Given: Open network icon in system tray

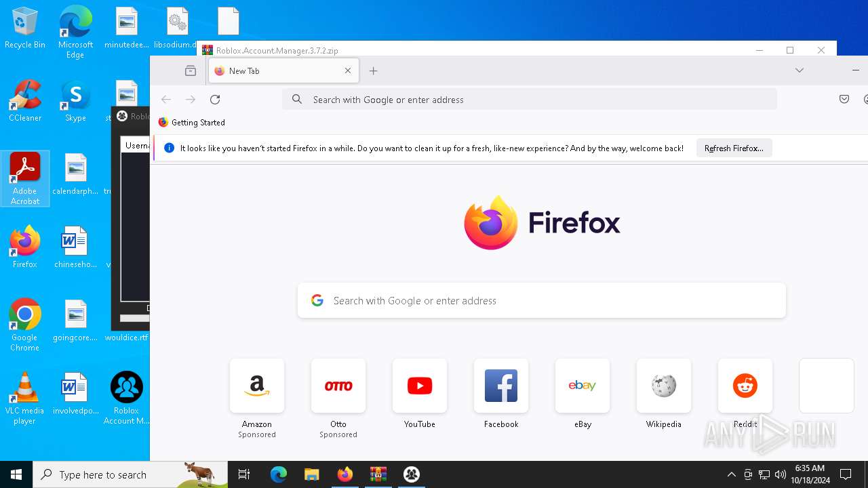Looking at the screenshot, I should [x=764, y=474].
